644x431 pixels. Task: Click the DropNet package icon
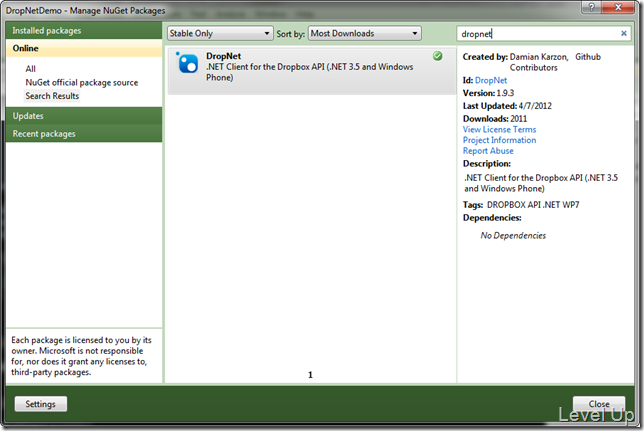188,63
